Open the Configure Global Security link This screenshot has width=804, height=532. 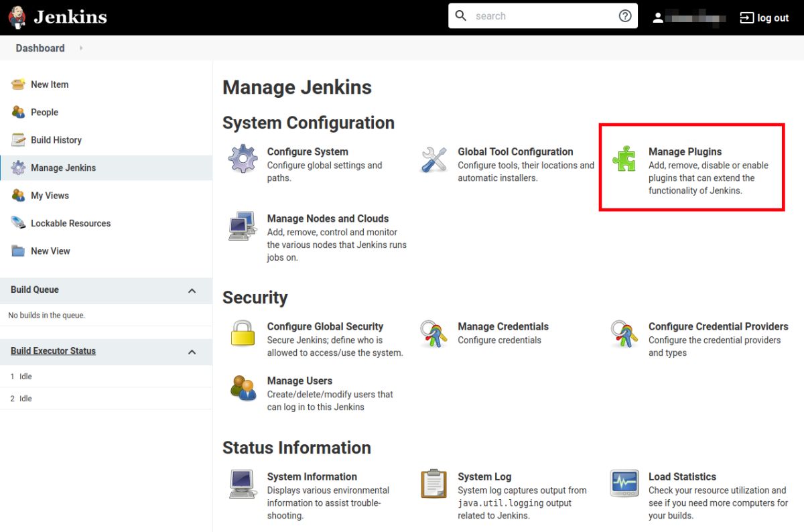[x=325, y=326]
